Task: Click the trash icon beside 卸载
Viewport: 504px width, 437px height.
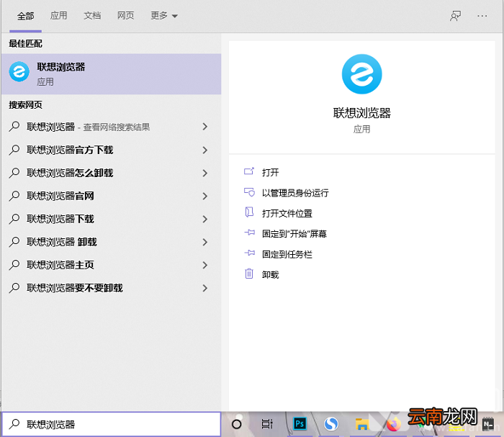Action: tap(249, 274)
